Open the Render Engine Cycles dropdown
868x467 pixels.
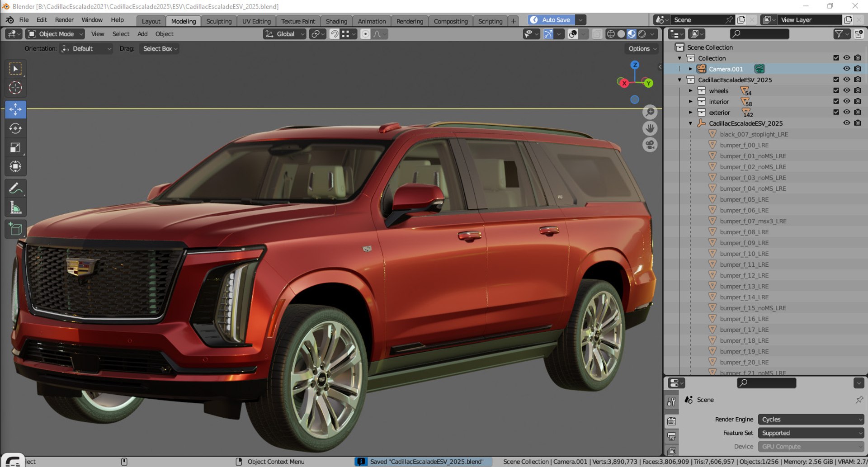click(811, 420)
